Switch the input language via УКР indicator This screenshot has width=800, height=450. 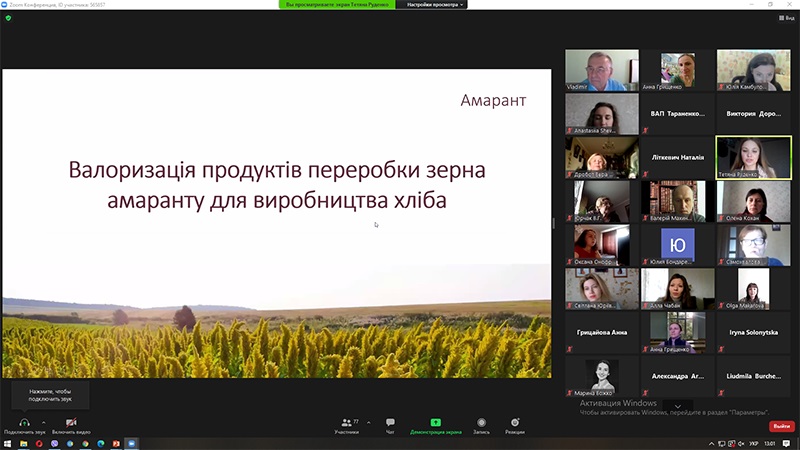coord(754,444)
